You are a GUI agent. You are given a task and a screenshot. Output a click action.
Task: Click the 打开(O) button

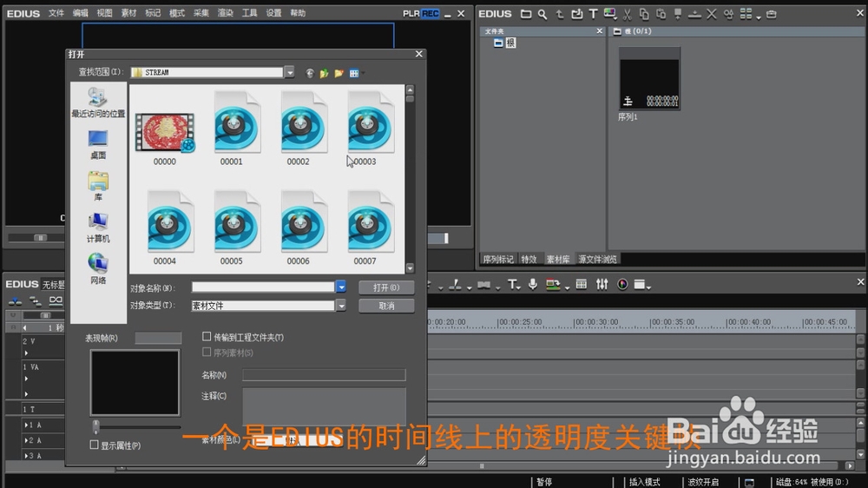pos(386,287)
